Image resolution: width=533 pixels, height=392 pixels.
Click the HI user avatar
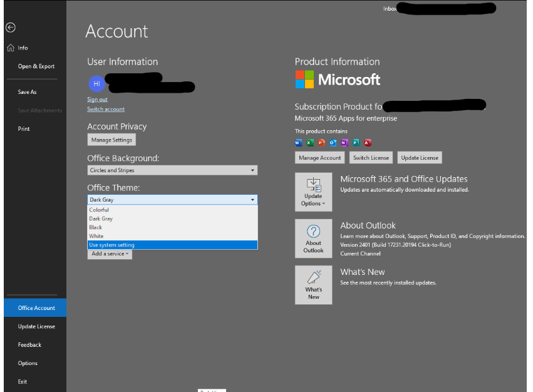pos(97,84)
